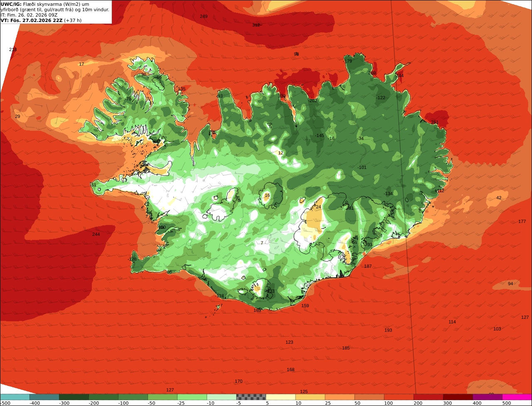Click the map value 244 southwest of Iceland
The image size is (532, 406).
click(x=96, y=235)
